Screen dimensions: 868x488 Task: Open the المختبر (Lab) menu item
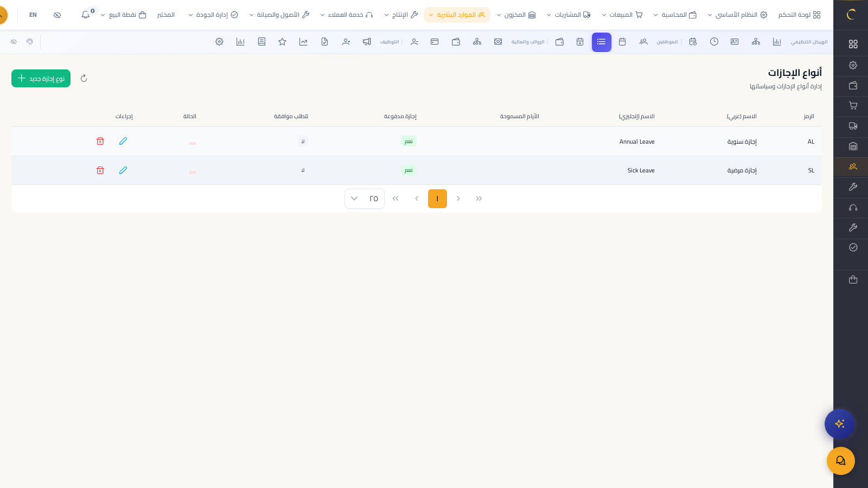(165, 15)
